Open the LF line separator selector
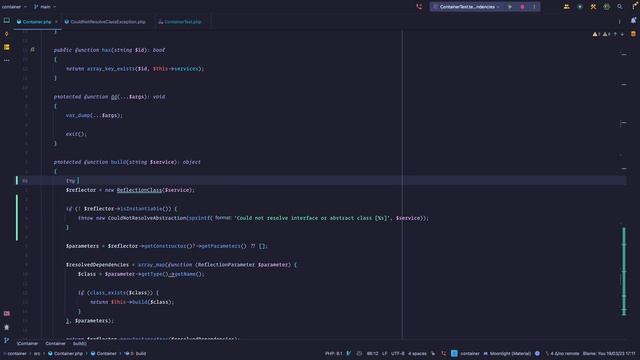The image size is (640, 360). [384, 354]
